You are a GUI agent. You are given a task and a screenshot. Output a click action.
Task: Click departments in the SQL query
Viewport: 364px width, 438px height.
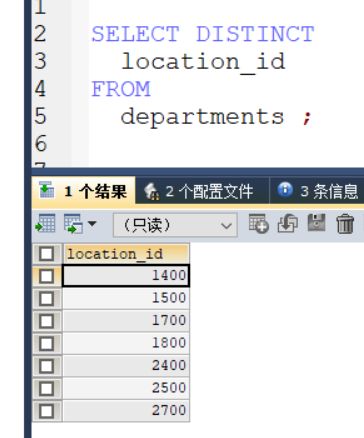click(202, 117)
